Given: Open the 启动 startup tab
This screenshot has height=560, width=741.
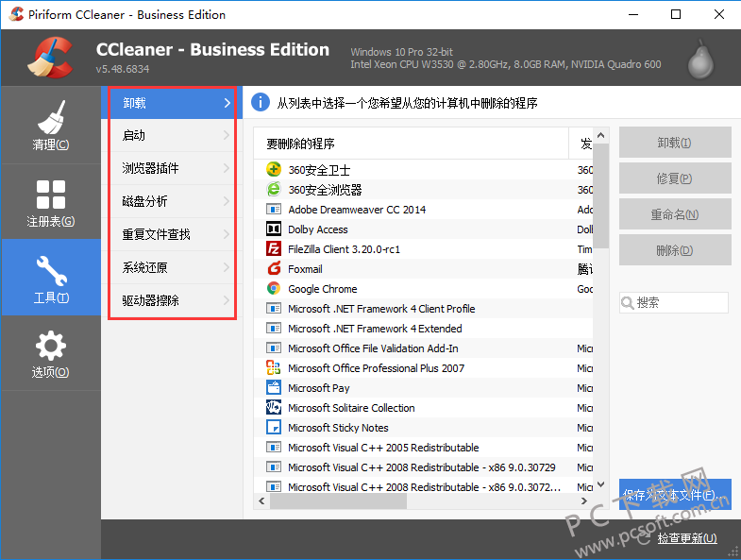Looking at the screenshot, I should (x=172, y=135).
